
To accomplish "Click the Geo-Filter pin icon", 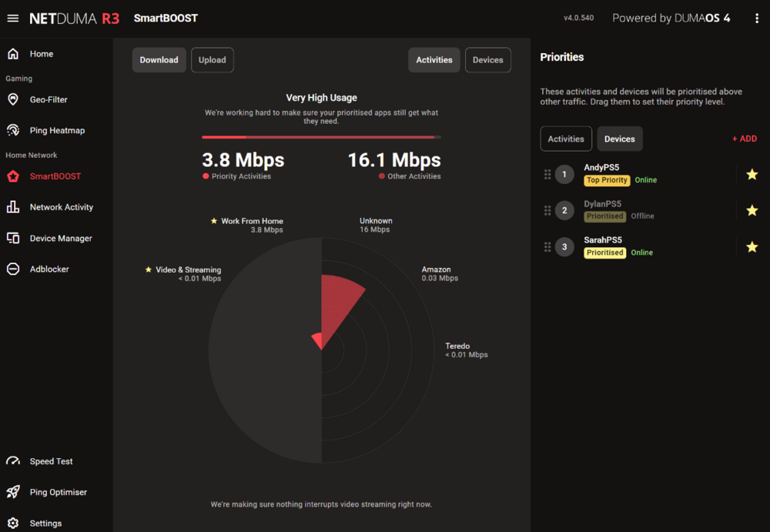I will [13, 99].
